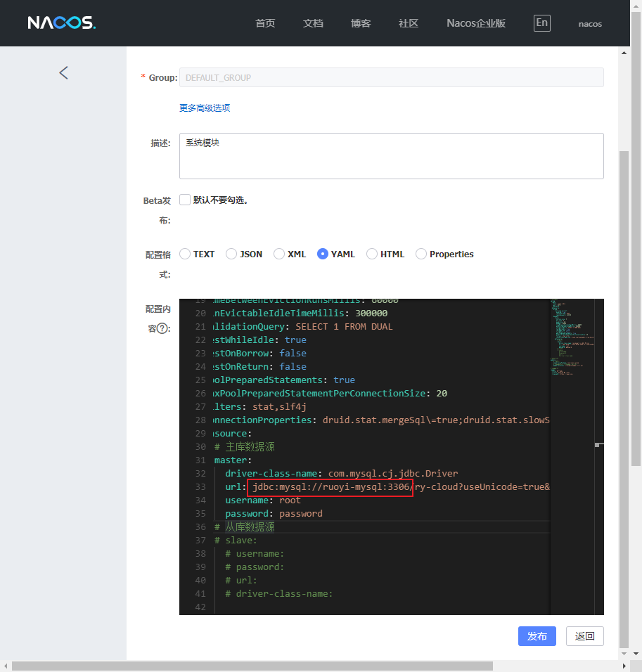Click the Nacos logo
The height and width of the screenshot is (672, 642).
[x=62, y=22]
